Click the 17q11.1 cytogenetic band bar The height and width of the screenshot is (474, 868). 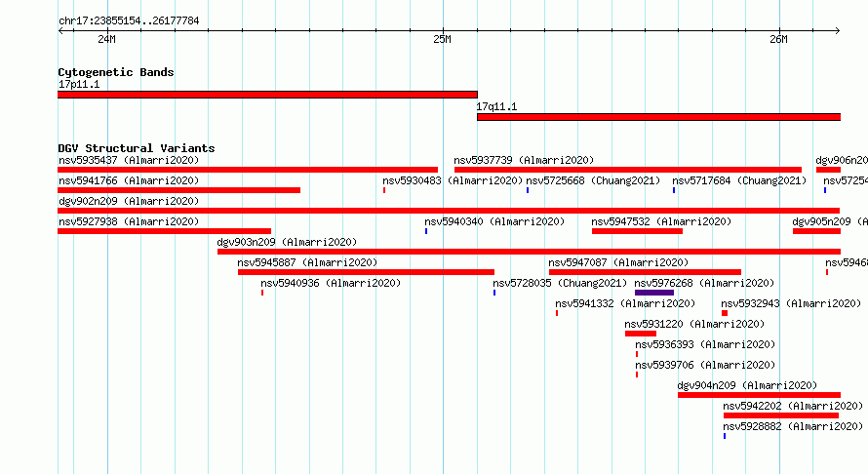(658, 117)
